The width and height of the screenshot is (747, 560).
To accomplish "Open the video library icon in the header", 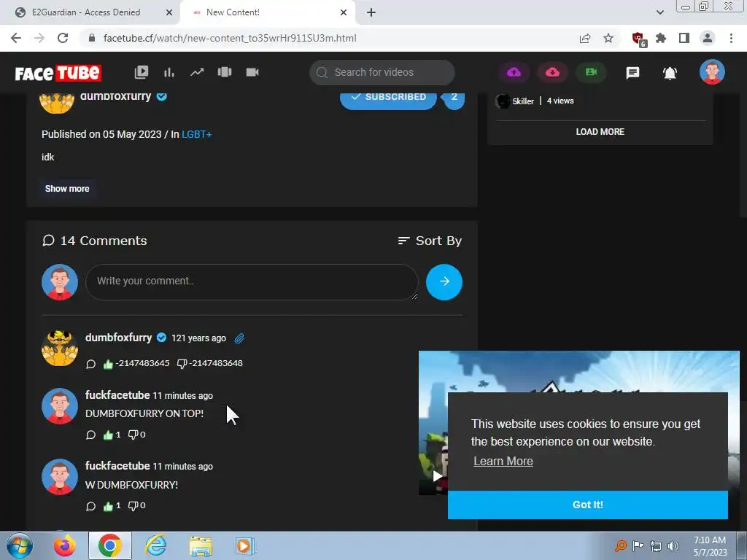I will tap(142, 72).
